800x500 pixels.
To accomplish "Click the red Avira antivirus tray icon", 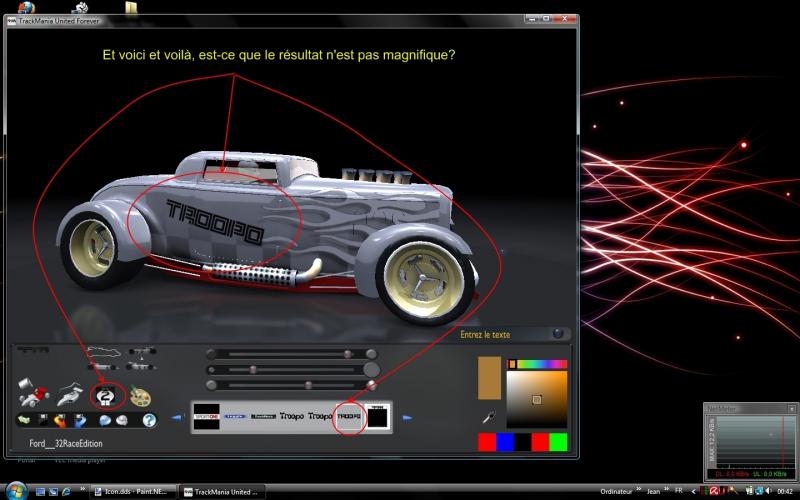I will pyautogui.click(x=714, y=491).
